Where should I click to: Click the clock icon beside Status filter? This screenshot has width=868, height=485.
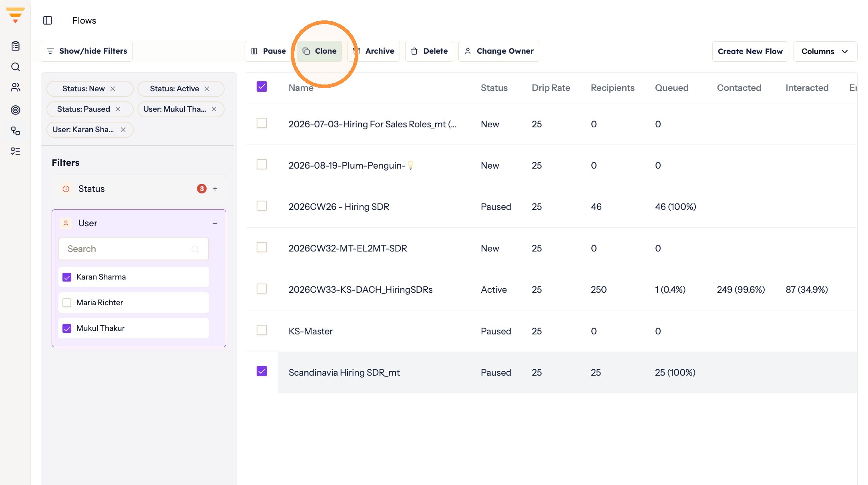click(66, 189)
